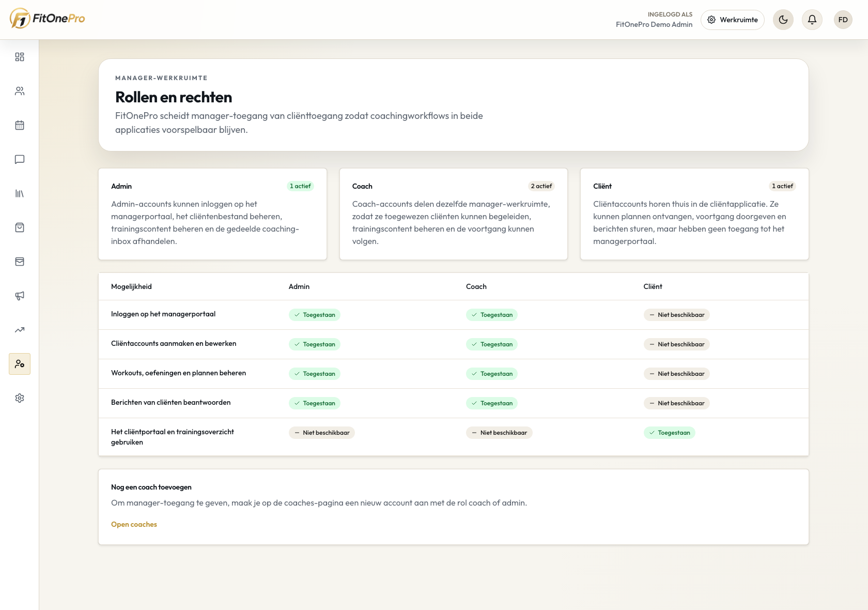Click the Cliënt role card
The image size is (868, 610).
(694, 214)
